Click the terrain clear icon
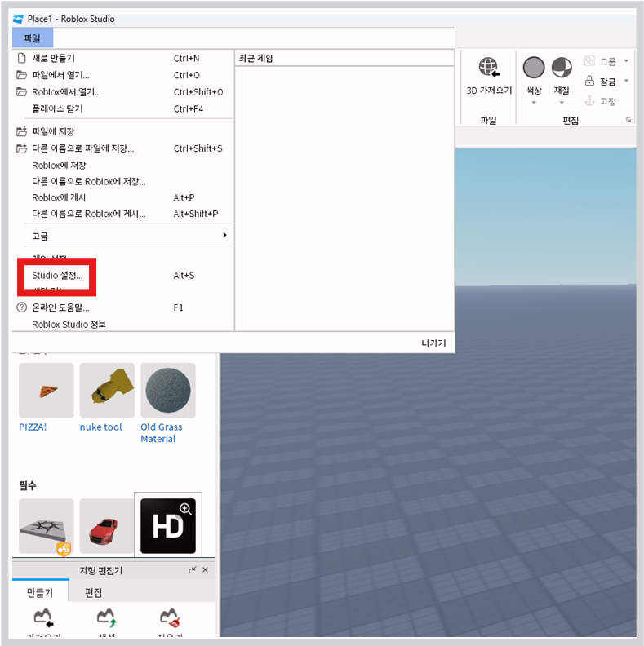644x646 pixels. 170,617
